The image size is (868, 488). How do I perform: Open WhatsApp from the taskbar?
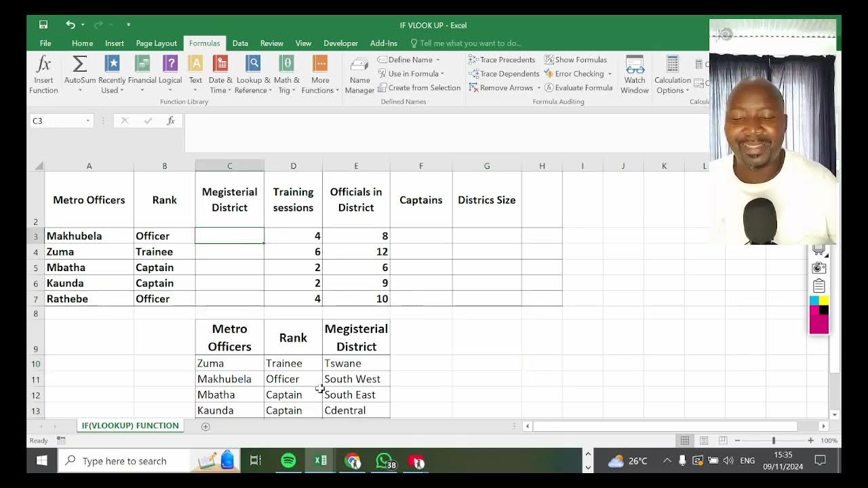pyautogui.click(x=384, y=461)
